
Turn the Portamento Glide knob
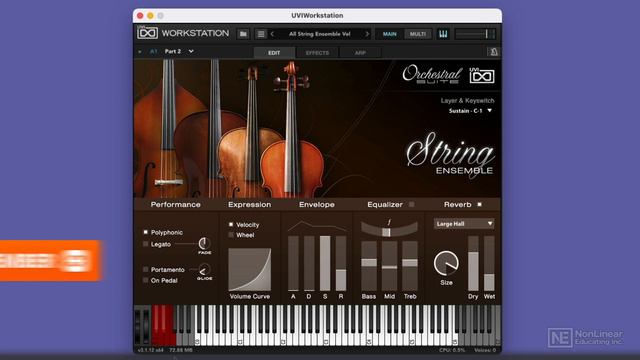tap(204, 269)
